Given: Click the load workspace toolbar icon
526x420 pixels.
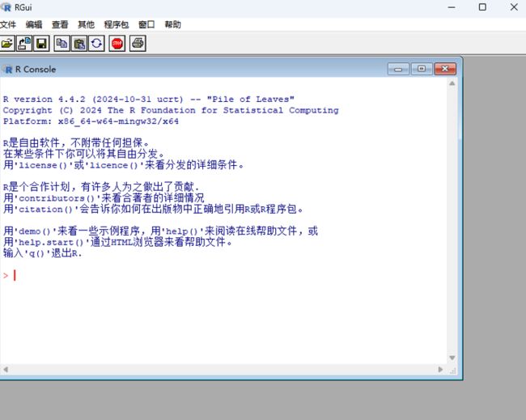Looking at the screenshot, I should [x=24, y=44].
